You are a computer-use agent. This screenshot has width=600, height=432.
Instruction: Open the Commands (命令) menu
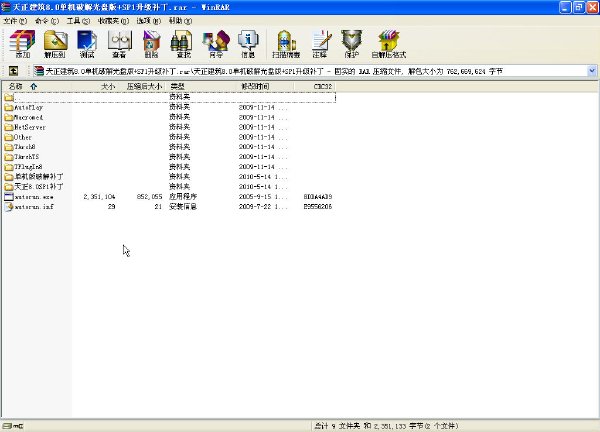click(47, 21)
